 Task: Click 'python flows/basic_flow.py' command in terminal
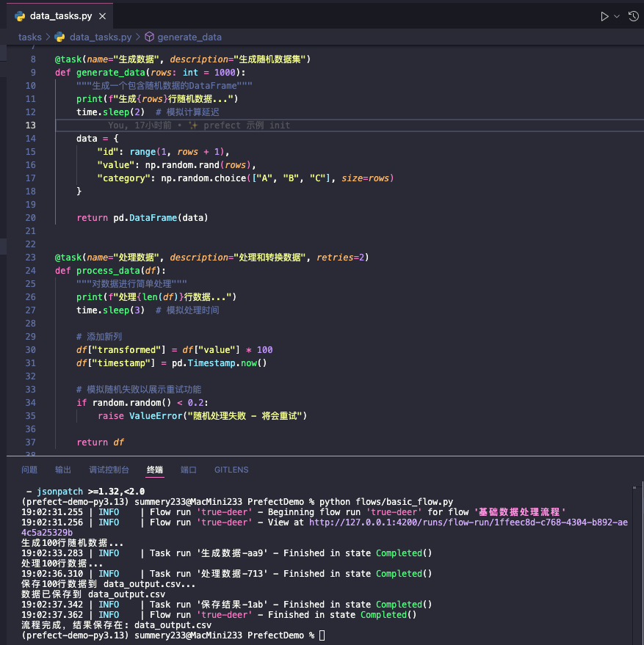[386, 502]
